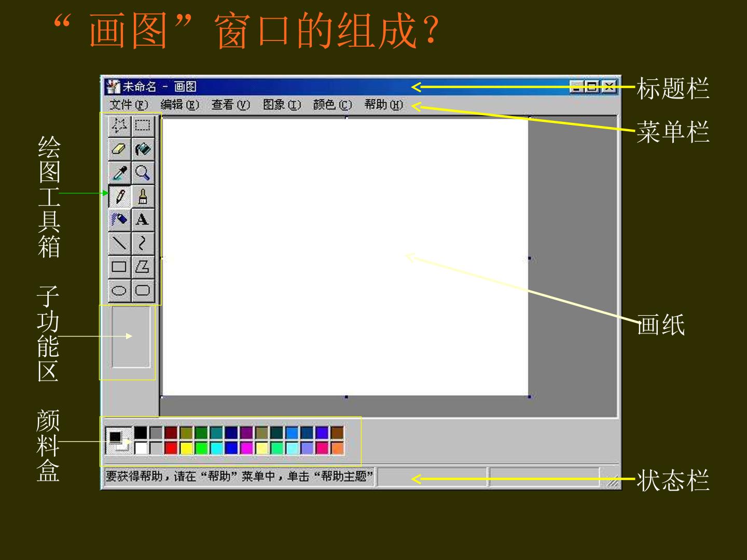Pick the bright red color swatch

coord(171,448)
